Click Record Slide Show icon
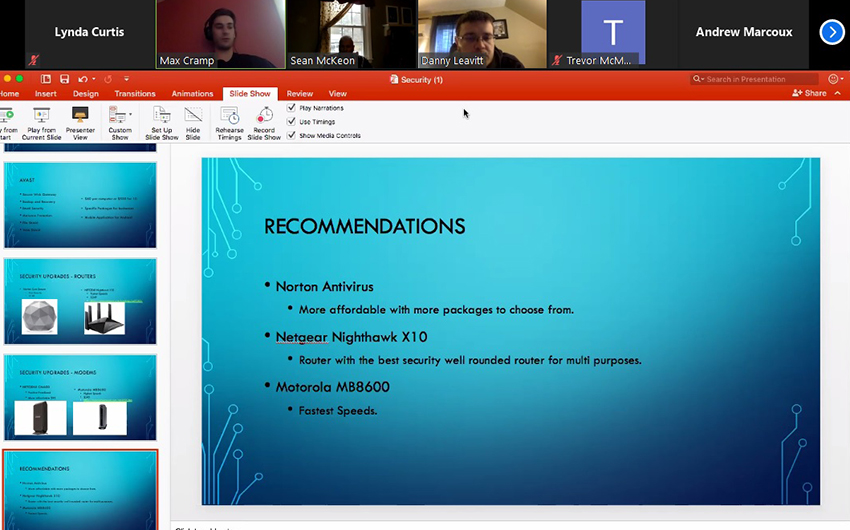This screenshot has width=850, height=530. pos(264,115)
